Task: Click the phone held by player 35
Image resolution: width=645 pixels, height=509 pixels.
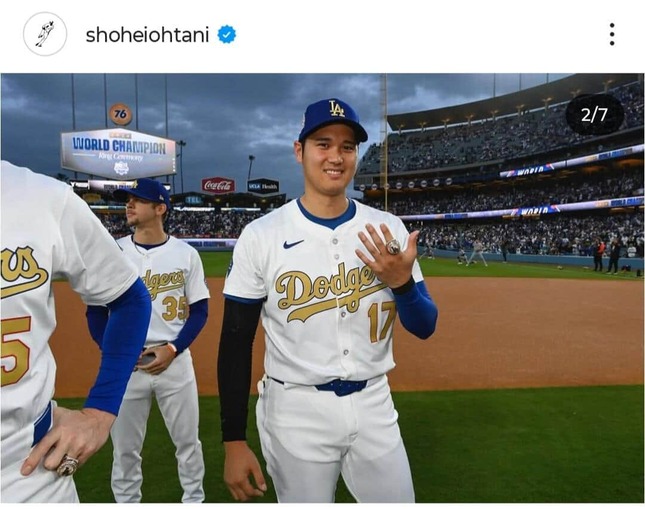Action: pos(146,359)
